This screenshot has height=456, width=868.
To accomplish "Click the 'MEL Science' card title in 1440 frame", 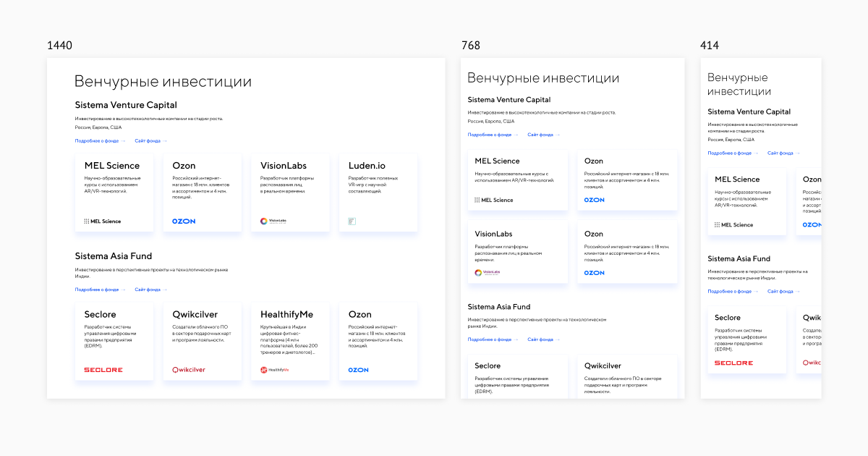I will click(112, 166).
